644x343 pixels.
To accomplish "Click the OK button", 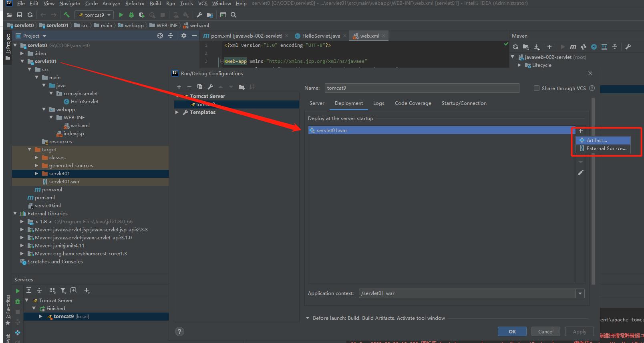I will point(512,332).
